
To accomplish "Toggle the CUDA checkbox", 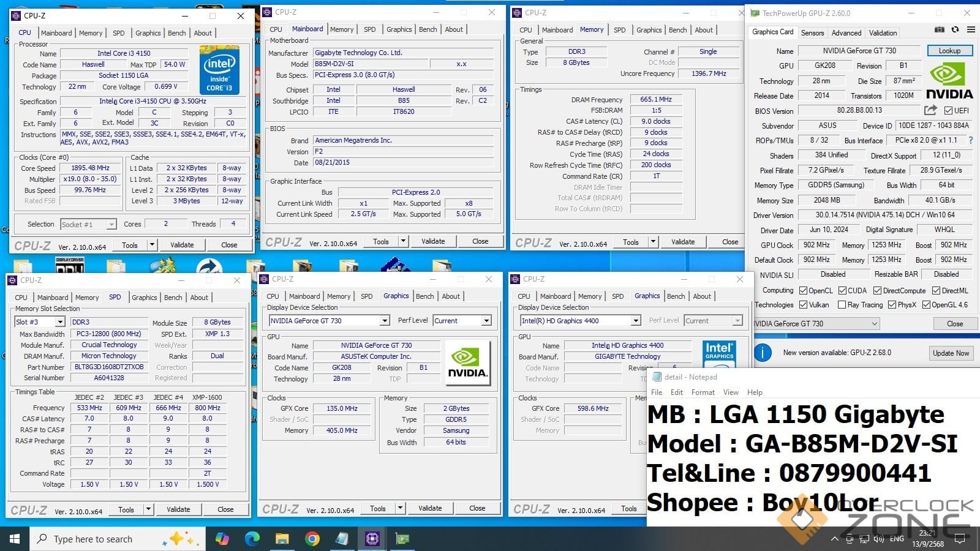I will (x=842, y=291).
